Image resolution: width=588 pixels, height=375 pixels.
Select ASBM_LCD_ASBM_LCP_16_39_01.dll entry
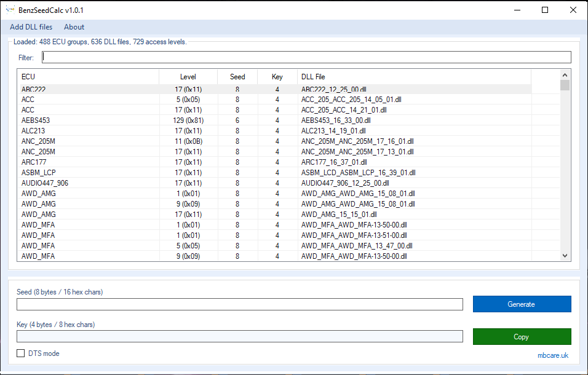[358, 173]
